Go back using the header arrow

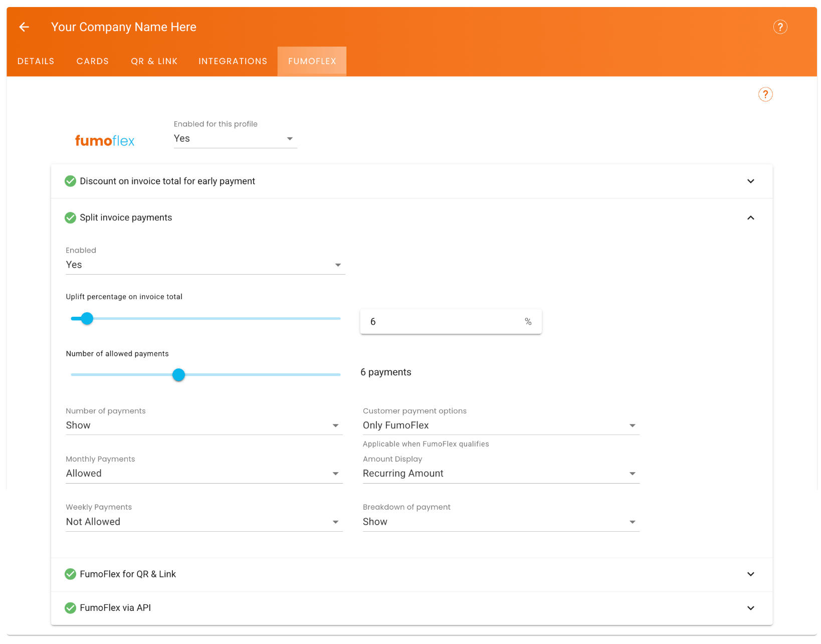(24, 27)
